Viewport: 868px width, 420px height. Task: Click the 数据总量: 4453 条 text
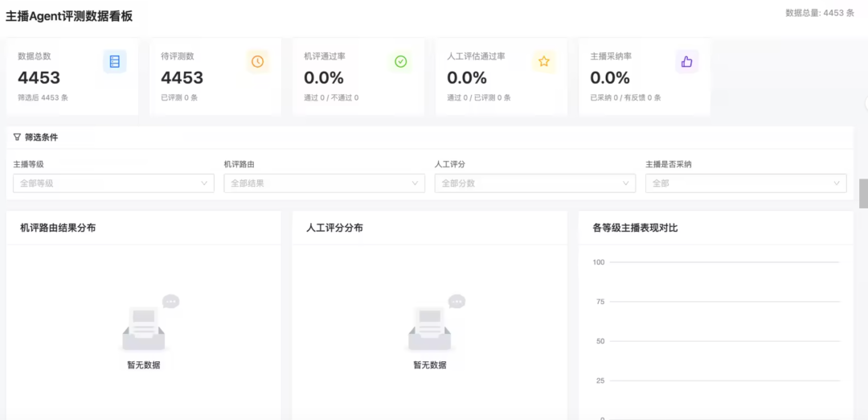820,13
